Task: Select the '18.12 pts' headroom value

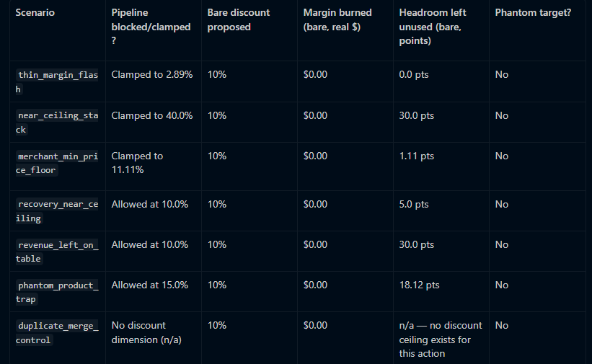Action: (x=419, y=285)
